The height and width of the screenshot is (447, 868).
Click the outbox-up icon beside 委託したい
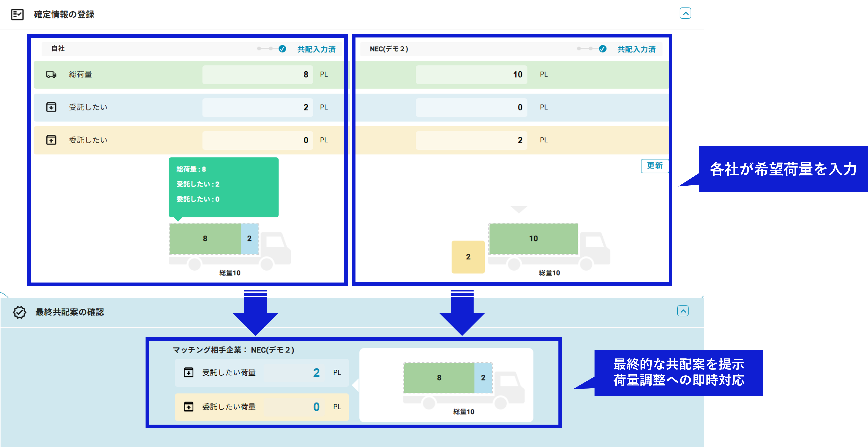point(51,140)
